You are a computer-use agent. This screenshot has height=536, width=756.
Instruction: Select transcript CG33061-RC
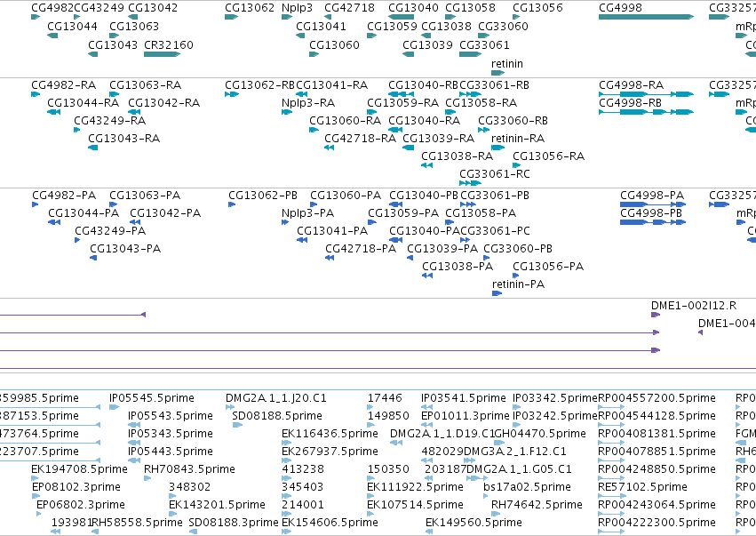point(495,173)
